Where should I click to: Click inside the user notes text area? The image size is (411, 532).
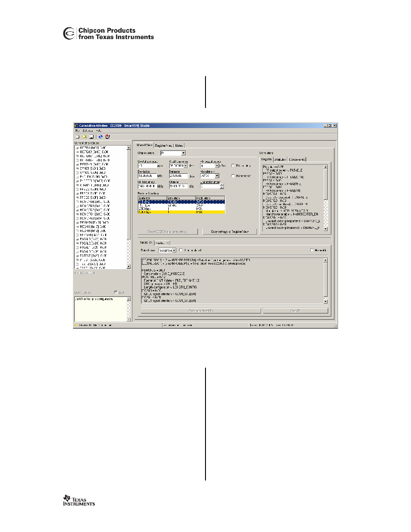(100, 309)
